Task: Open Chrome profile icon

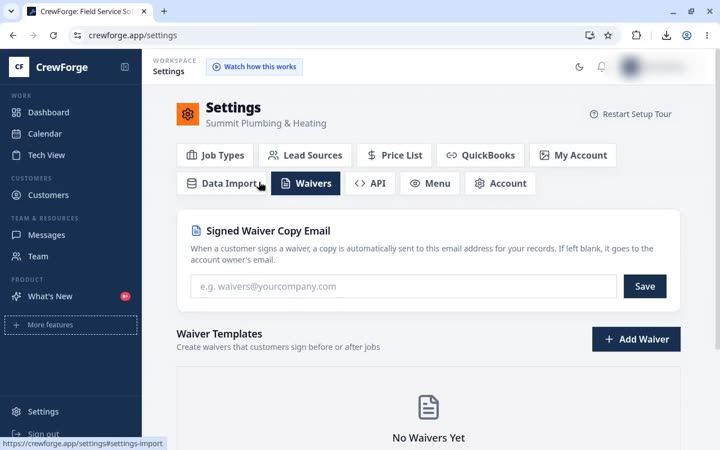Action: click(686, 35)
